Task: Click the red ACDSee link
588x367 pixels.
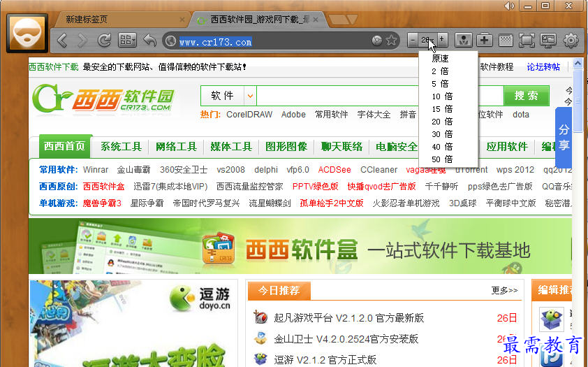Action: (335, 170)
